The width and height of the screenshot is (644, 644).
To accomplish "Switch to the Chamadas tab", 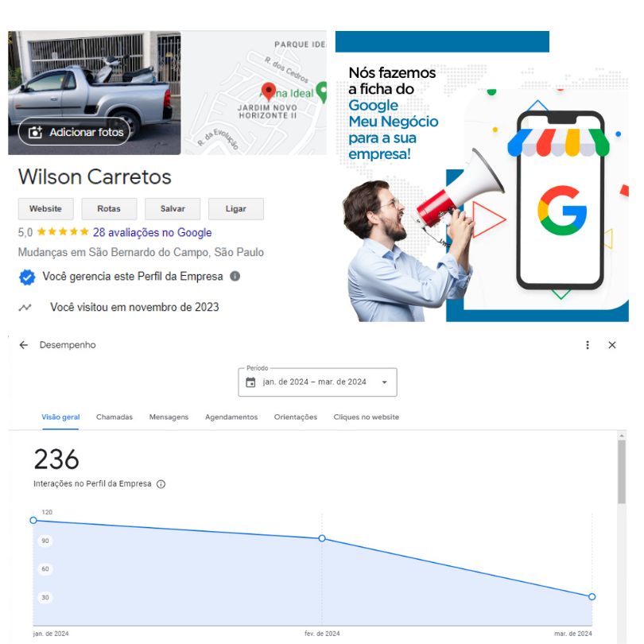I will tap(114, 417).
